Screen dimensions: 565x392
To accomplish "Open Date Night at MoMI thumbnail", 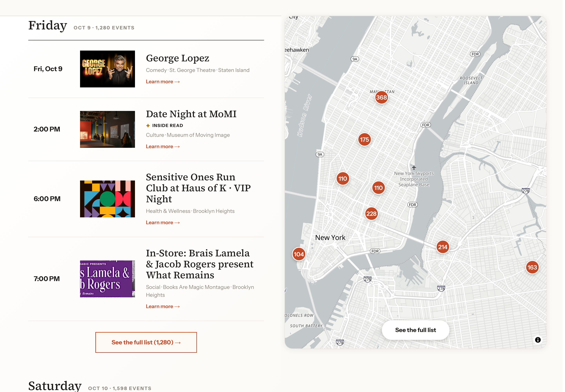I will click(x=107, y=129).
